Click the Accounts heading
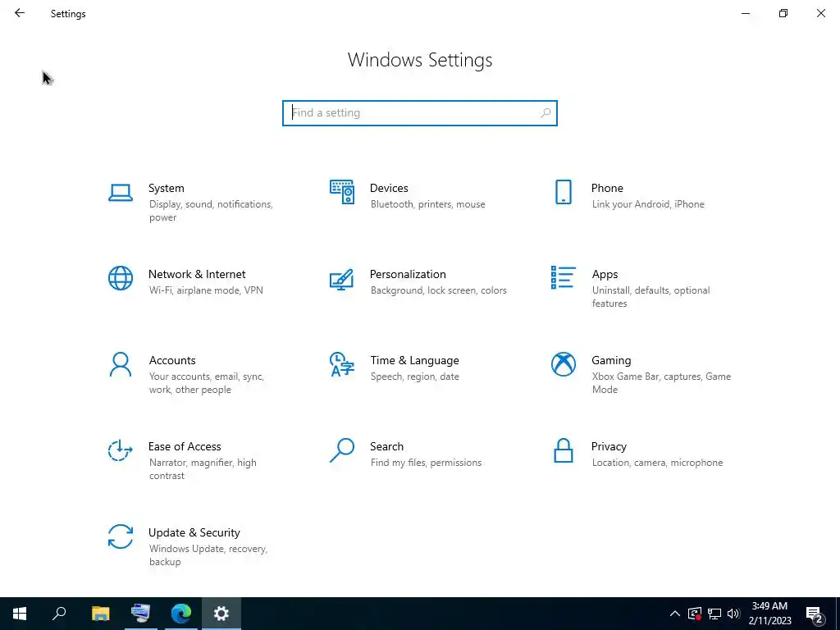Screen dimensions: 840x630 point(172,361)
